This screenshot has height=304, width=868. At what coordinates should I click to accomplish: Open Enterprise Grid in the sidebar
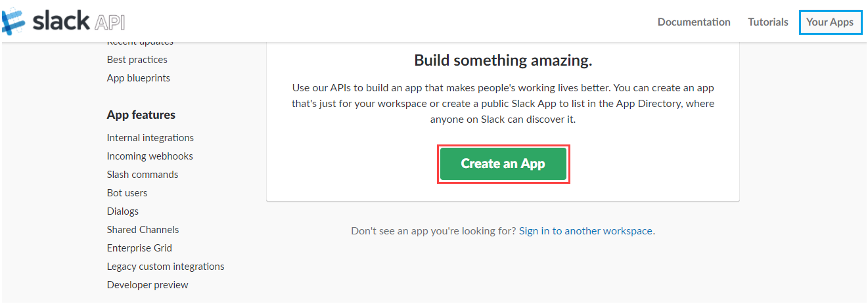point(139,248)
